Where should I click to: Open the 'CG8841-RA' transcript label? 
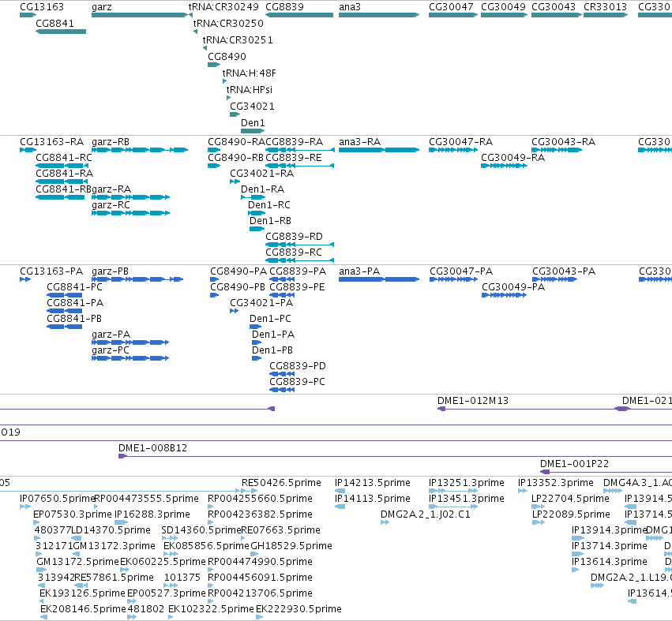64,174
